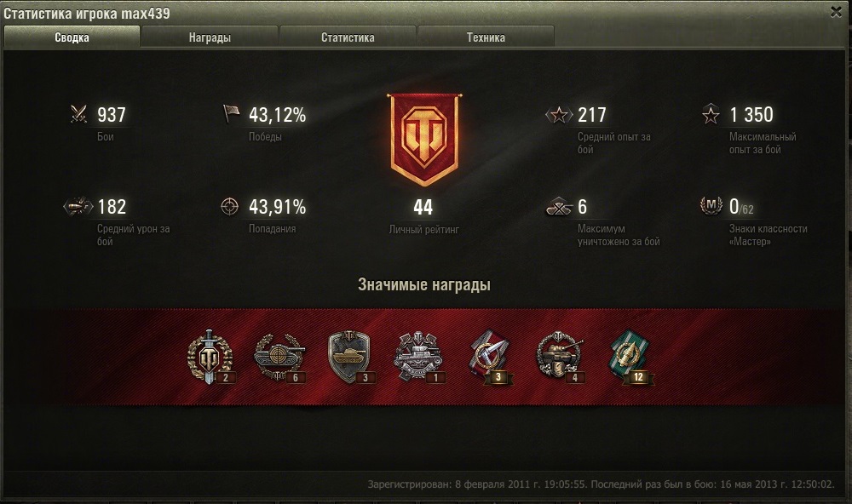Switch to the Награды tab

(210, 37)
